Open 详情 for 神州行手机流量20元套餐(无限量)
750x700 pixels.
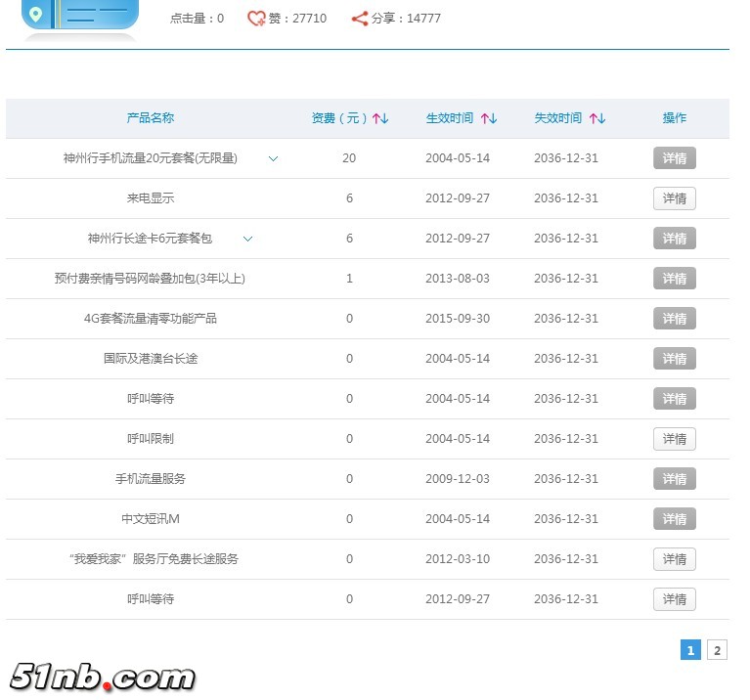click(675, 158)
